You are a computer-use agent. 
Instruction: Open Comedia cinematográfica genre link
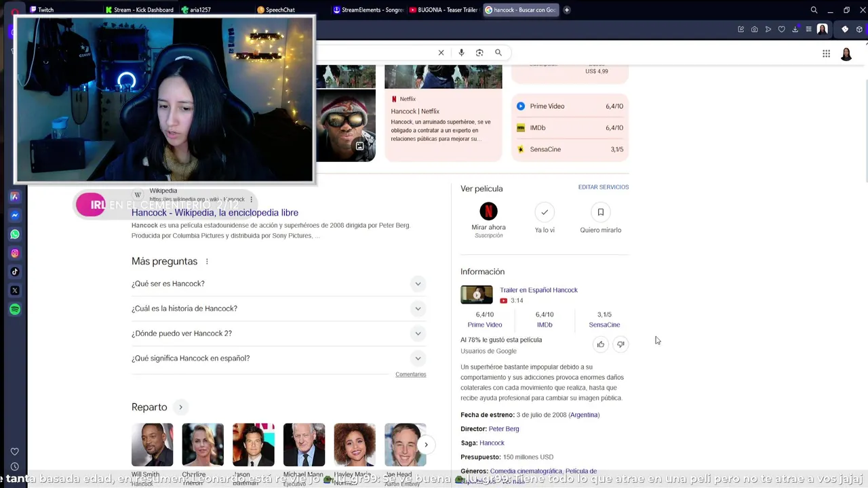[x=526, y=471]
